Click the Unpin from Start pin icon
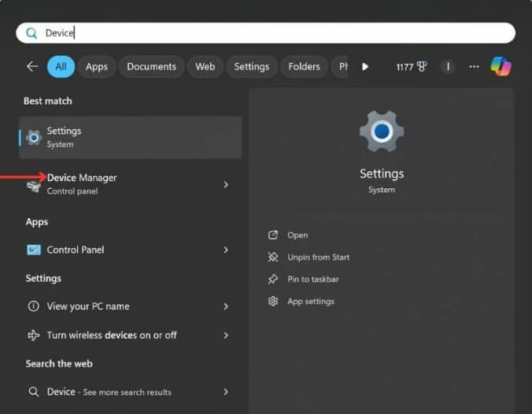532x414 pixels. [273, 257]
